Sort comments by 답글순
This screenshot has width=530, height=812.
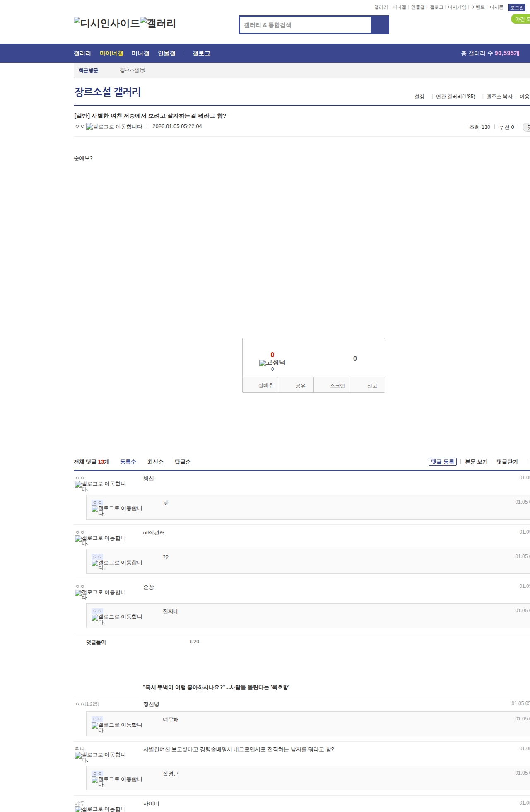pyautogui.click(x=183, y=462)
